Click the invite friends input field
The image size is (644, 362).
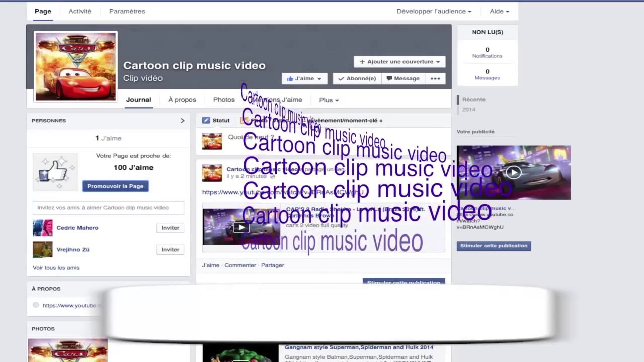pyautogui.click(x=108, y=208)
